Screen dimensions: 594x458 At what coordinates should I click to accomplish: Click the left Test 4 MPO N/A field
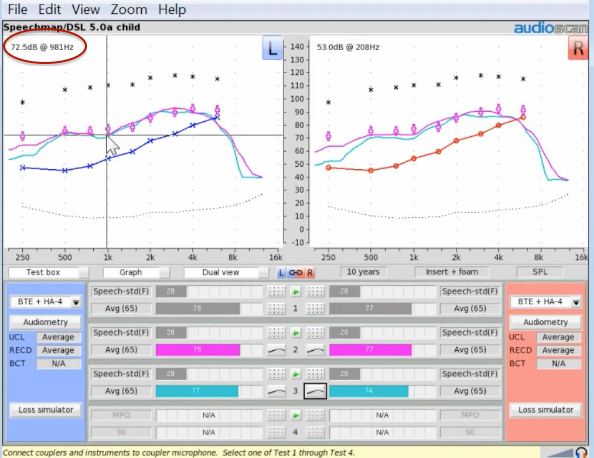click(x=209, y=415)
